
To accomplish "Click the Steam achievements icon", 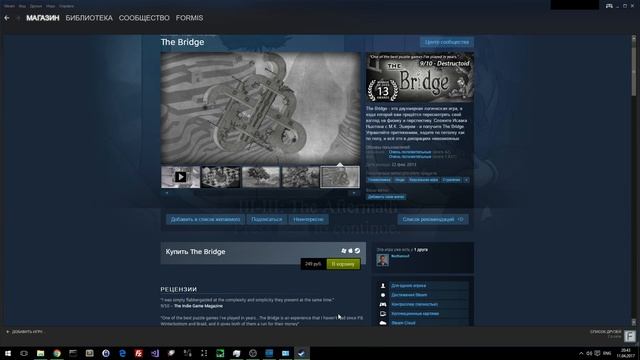I will click(383, 295).
